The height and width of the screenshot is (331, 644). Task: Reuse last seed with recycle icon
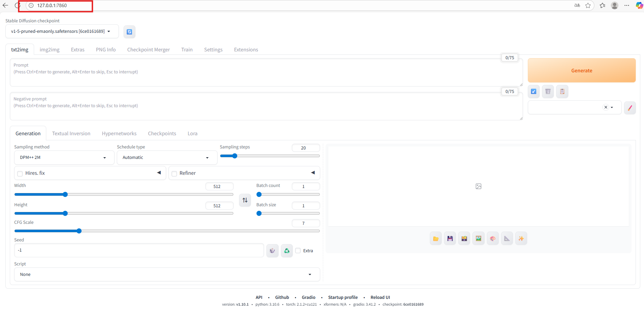287,251
